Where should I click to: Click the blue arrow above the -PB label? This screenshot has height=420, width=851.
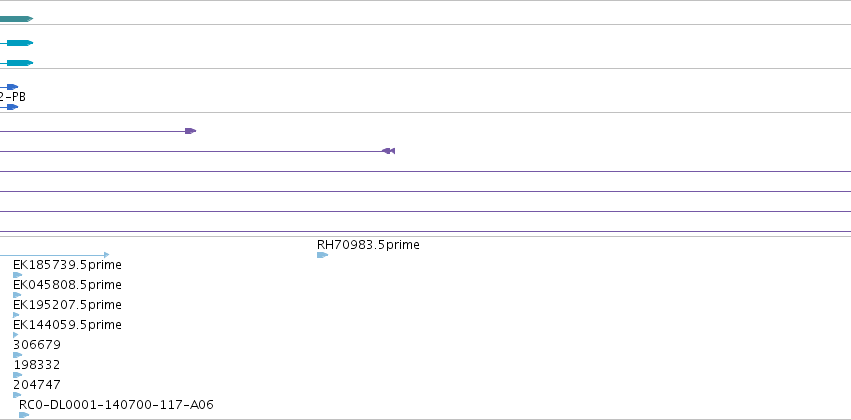coord(12,87)
